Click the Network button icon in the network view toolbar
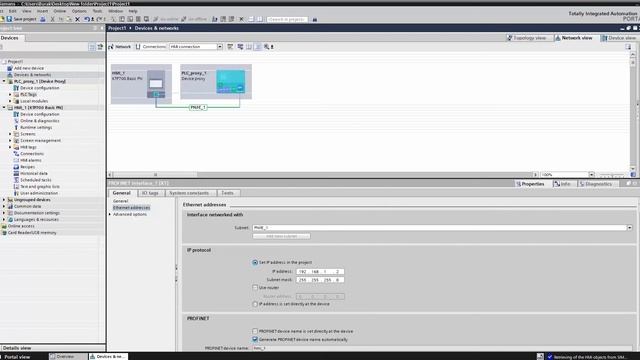 point(111,47)
